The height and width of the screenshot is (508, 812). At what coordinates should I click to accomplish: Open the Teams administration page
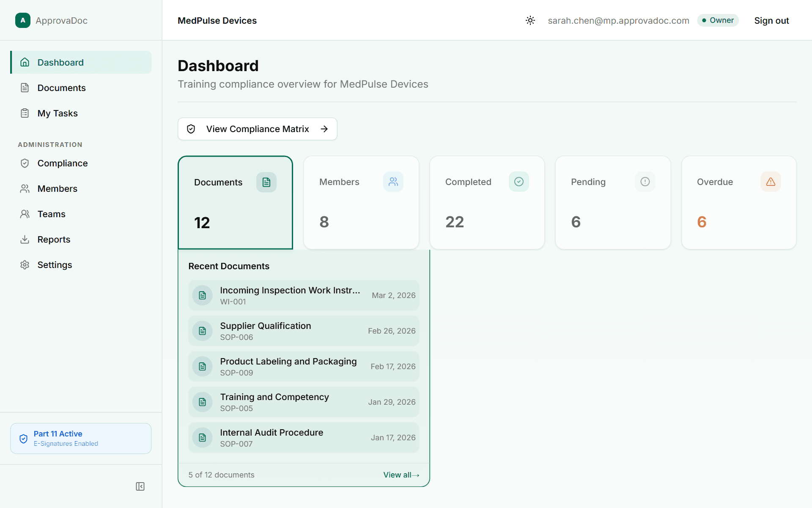click(x=51, y=214)
